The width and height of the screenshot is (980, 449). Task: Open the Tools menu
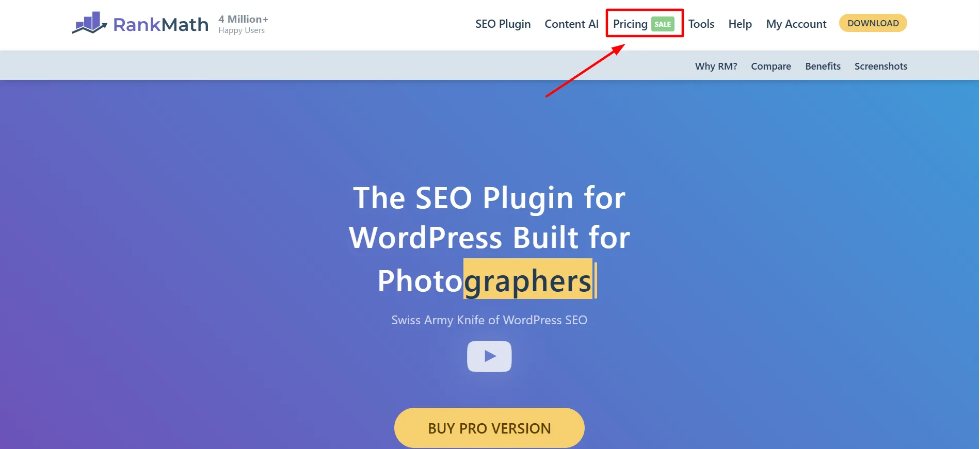point(701,24)
